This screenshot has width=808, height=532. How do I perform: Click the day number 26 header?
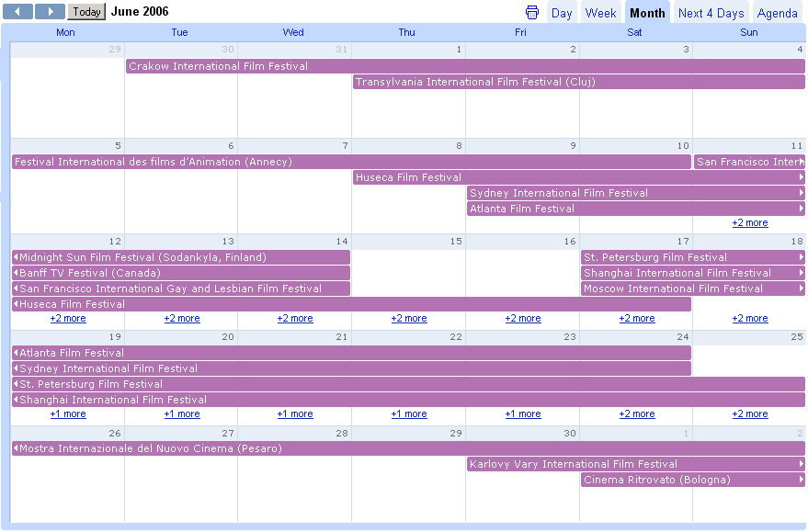[115, 433]
